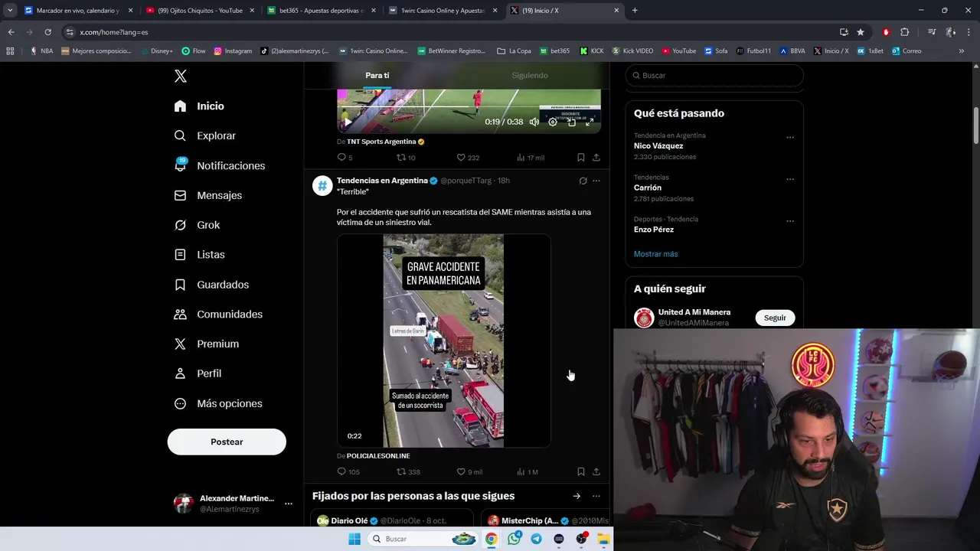Open TNT Sports video settings gear
This screenshot has width=980, height=551.
(x=553, y=122)
